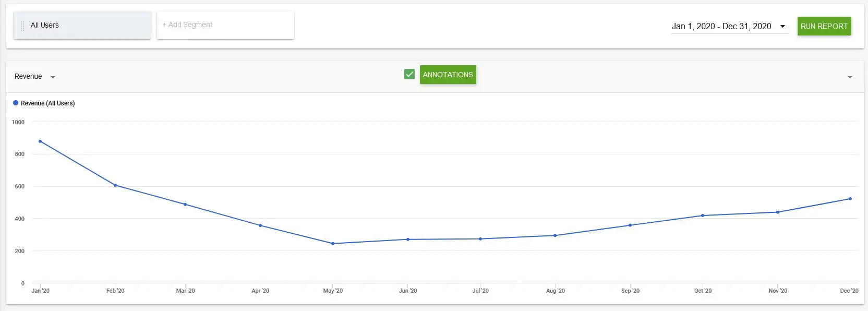Click the Jul '20 axis label
Image resolution: width=868 pixels, height=311 pixels.
(x=480, y=291)
